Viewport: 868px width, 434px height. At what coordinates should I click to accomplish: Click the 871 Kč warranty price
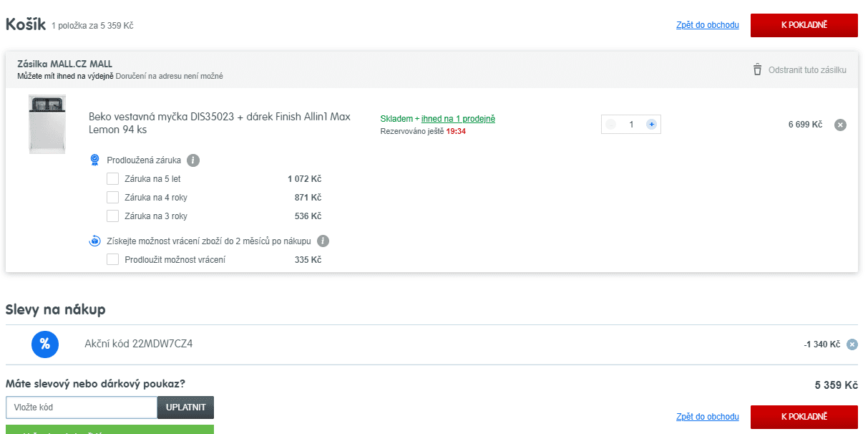tap(308, 198)
